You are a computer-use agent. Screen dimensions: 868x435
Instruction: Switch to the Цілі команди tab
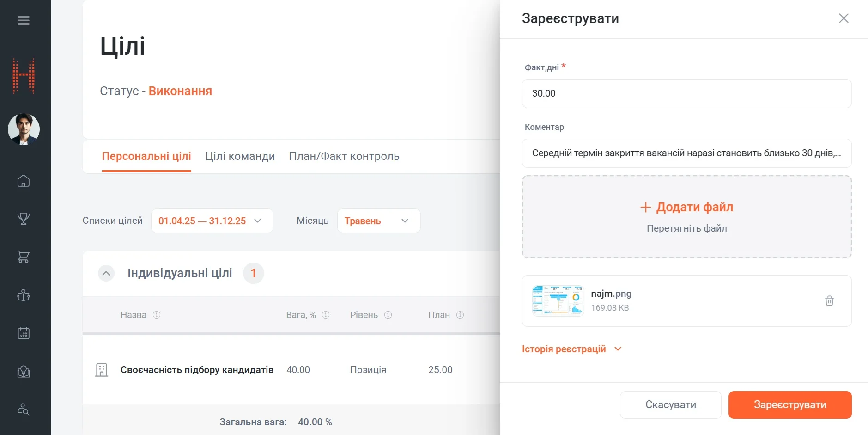[x=240, y=156]
